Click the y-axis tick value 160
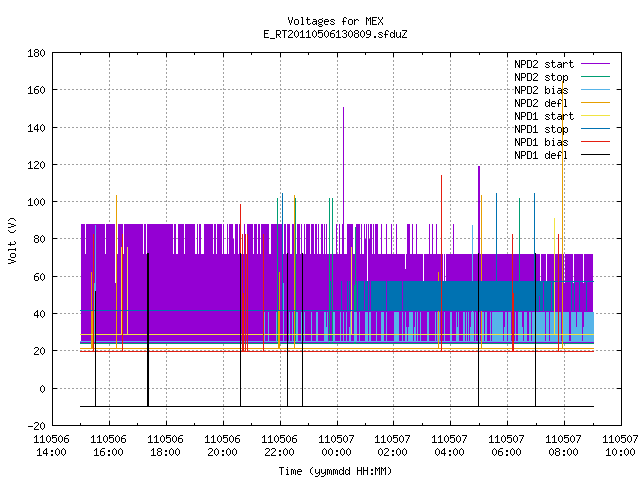Screen dimensions: 640x480 click(x=36, y=90)
